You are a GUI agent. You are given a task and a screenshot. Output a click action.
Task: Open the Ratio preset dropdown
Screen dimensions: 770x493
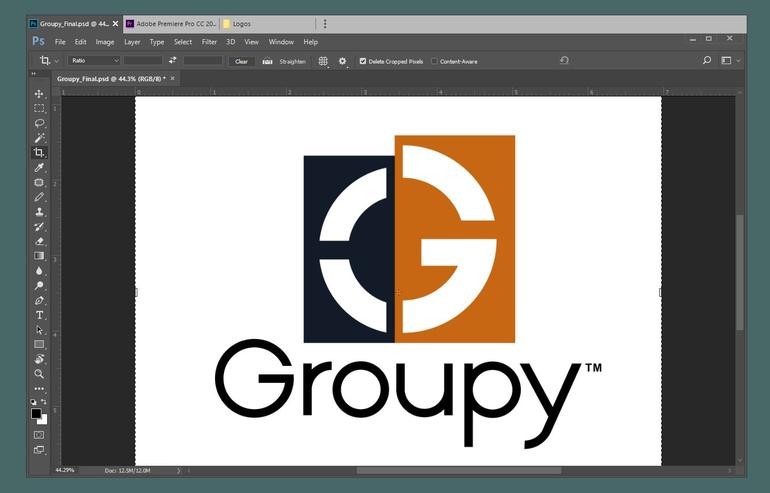pyautogui.click(x=93, y=61)
